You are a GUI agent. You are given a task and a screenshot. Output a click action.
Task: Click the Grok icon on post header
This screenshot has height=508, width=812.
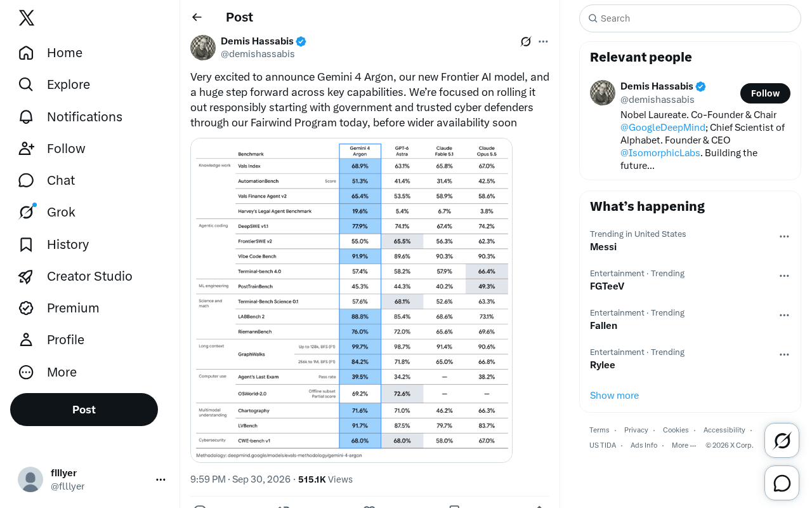tap(526, 41)
